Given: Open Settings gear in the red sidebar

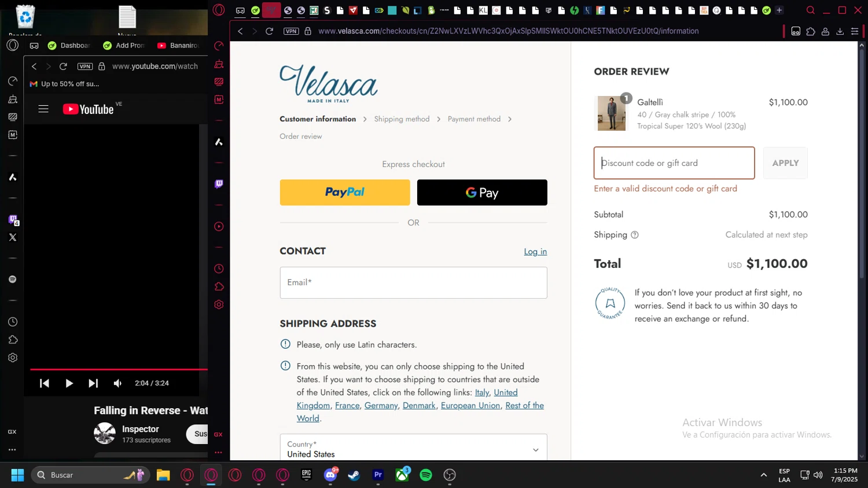Looking at the screenshot, I should point(219,305).
